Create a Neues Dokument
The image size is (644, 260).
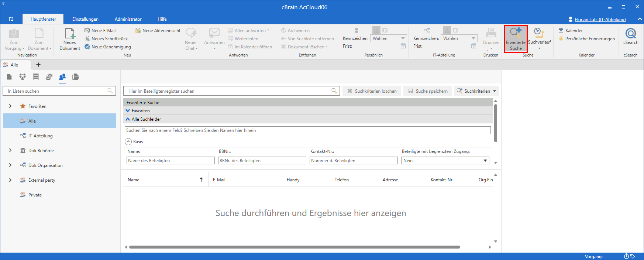click(70, 39)
